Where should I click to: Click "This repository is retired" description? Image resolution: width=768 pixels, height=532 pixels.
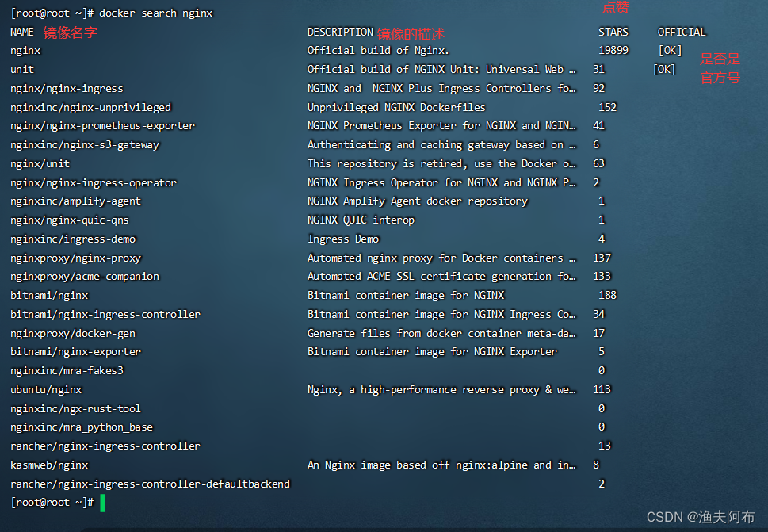pyautogui.click(x=441, y=163)
